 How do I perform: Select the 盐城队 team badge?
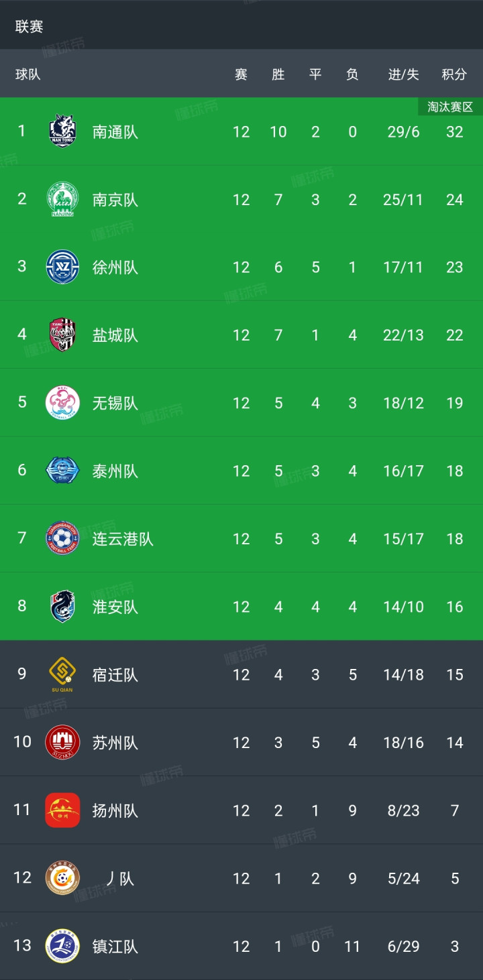coord(62,334)
